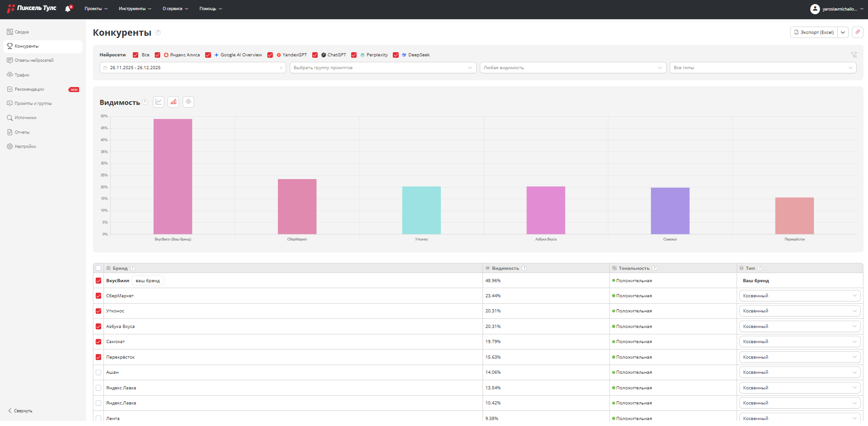Click the filter reset funnel icon

854,55
